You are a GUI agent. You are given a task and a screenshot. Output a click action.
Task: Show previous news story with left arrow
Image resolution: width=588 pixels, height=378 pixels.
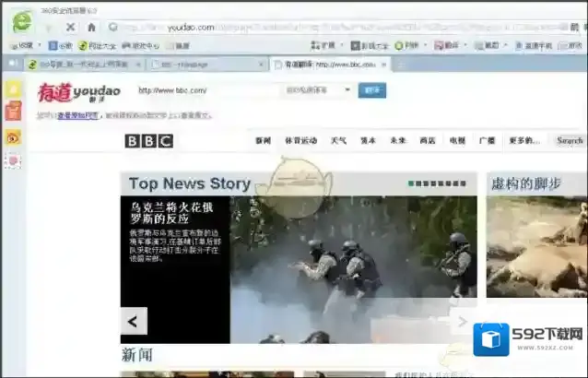click(x=134, y=321)
